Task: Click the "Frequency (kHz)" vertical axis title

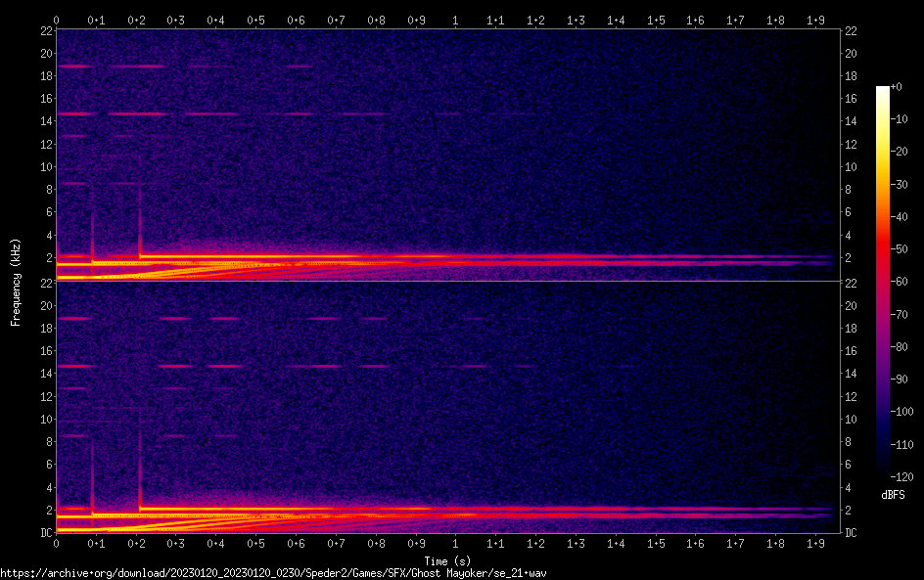Action: 16,281
